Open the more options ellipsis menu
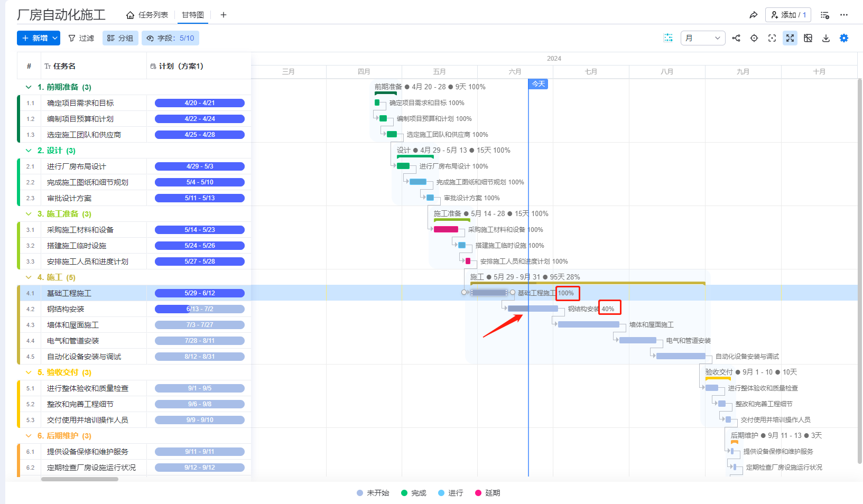The width and height of the screenshot is (863, 504). pos(844,15)
